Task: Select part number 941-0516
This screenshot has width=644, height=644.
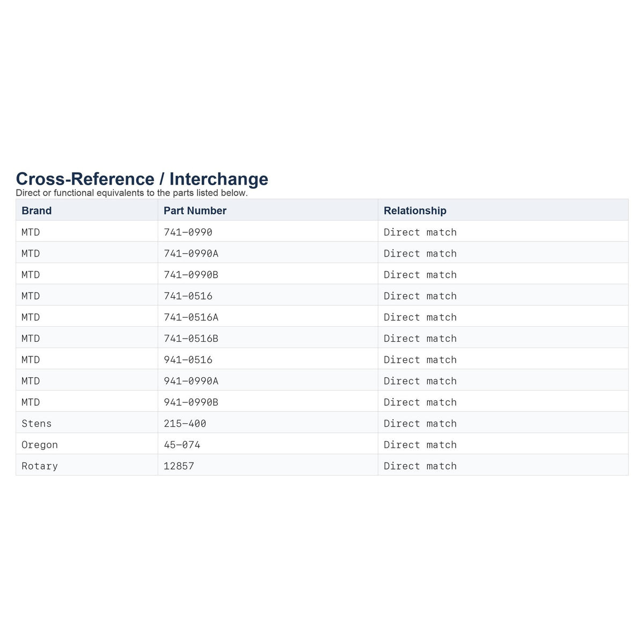Action: [x=188, y=360]
